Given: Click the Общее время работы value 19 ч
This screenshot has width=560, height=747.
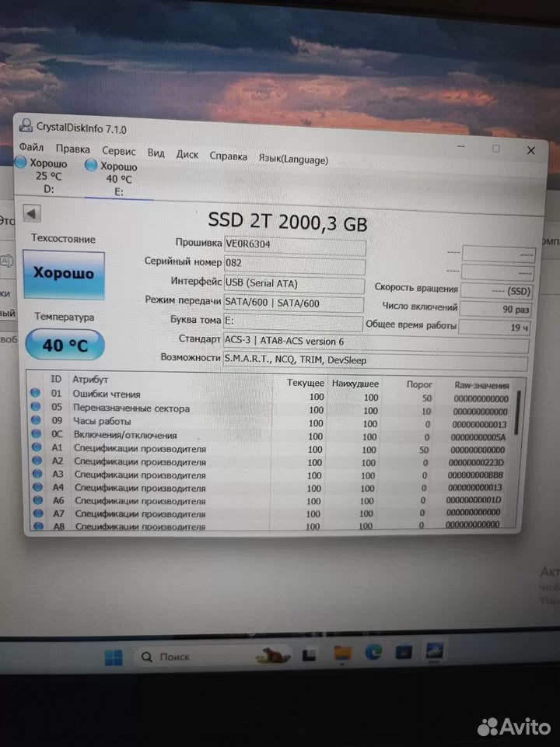Looking at the screenshot, I should click(x=495, y=328).
